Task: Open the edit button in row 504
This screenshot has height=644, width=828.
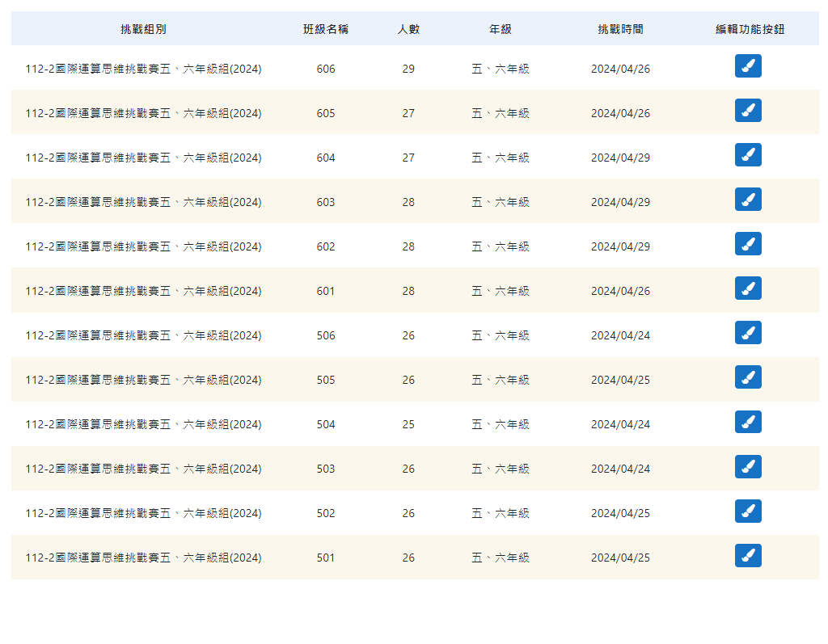Action: [x=748, y=422]
